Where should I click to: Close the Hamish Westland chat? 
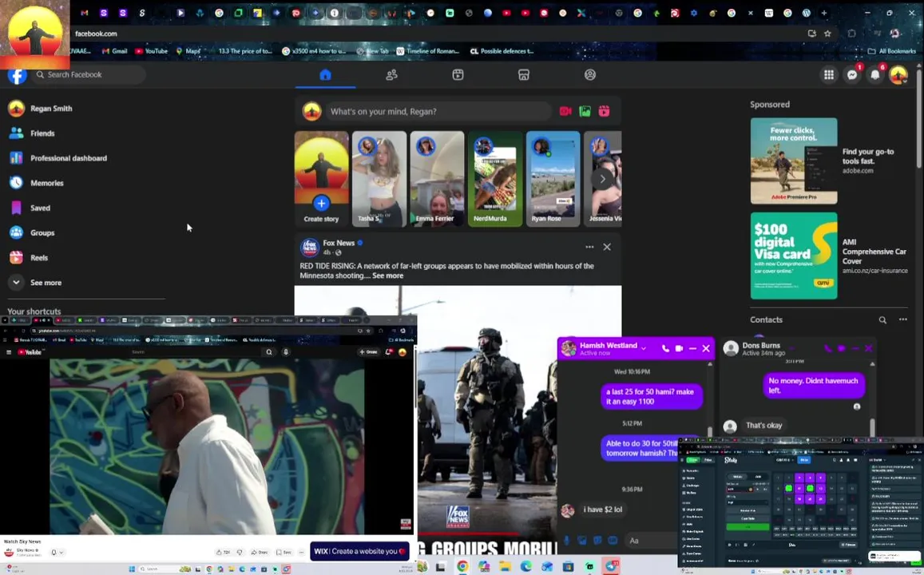pyautogui.click(x=706, y=348)
